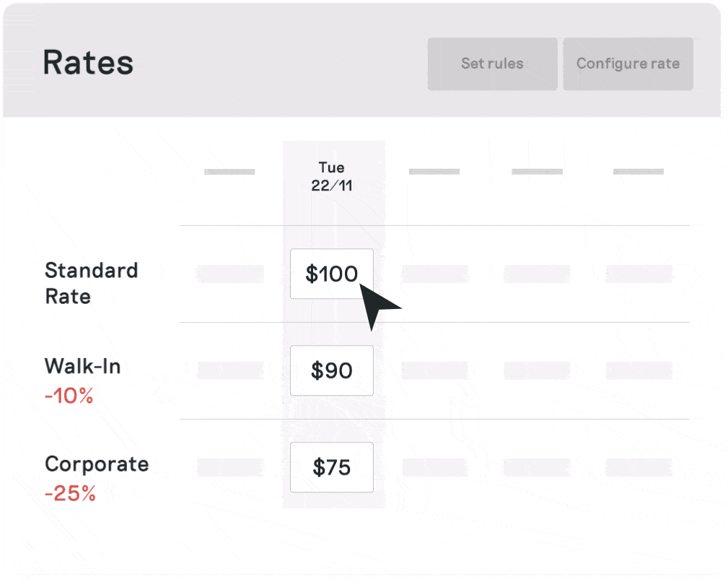The image size is (728, 582).
Task: Click the Rates page heading
Action: tap(88, 63)
